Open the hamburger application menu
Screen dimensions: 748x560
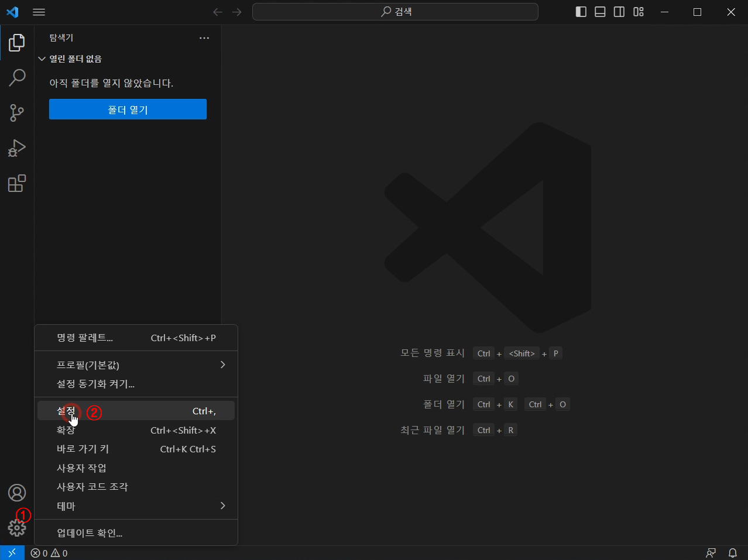click(x=39, y=12)
